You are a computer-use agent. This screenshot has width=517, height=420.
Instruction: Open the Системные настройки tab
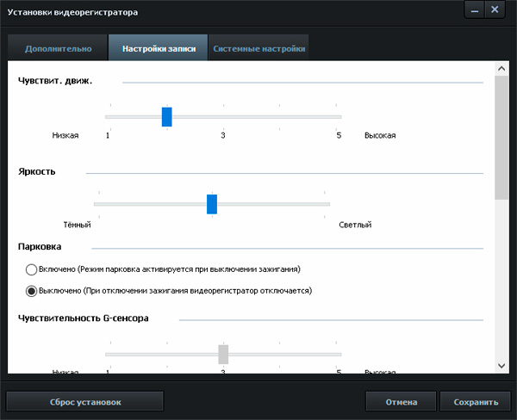pyautogui.click(x=258, y=48)
